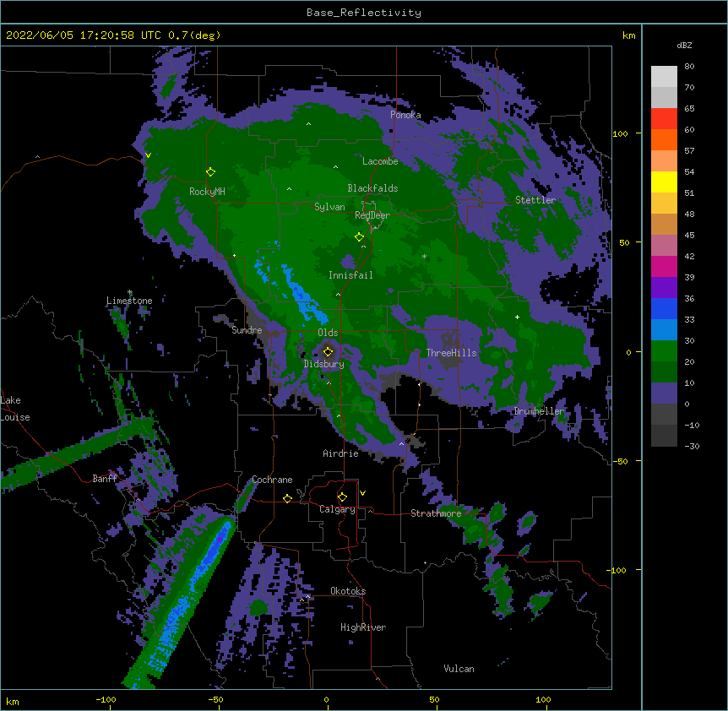Click the yellow diamond marker above Calgary label
The width and height of the screenshot is (728, 711).
(x=342, y=497)
